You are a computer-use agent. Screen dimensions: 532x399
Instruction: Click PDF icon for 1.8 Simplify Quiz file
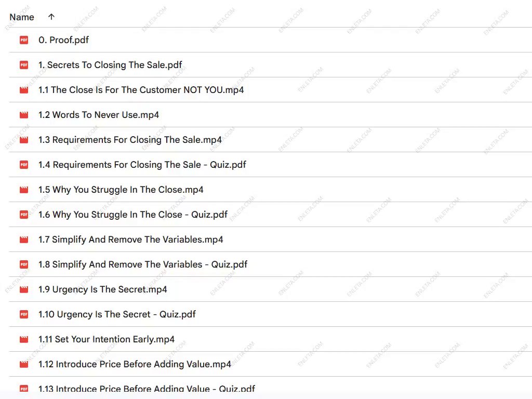point(24,264)
